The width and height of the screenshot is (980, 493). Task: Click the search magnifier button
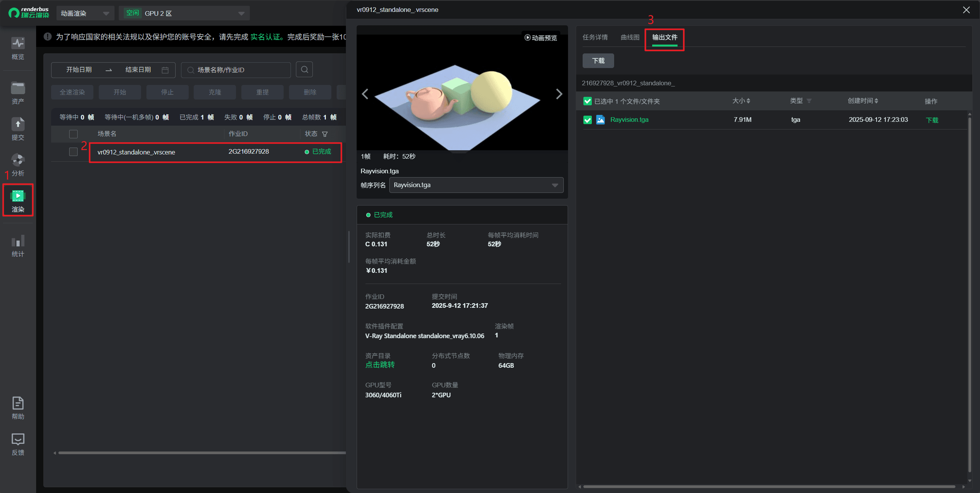[x=304, y=70]
